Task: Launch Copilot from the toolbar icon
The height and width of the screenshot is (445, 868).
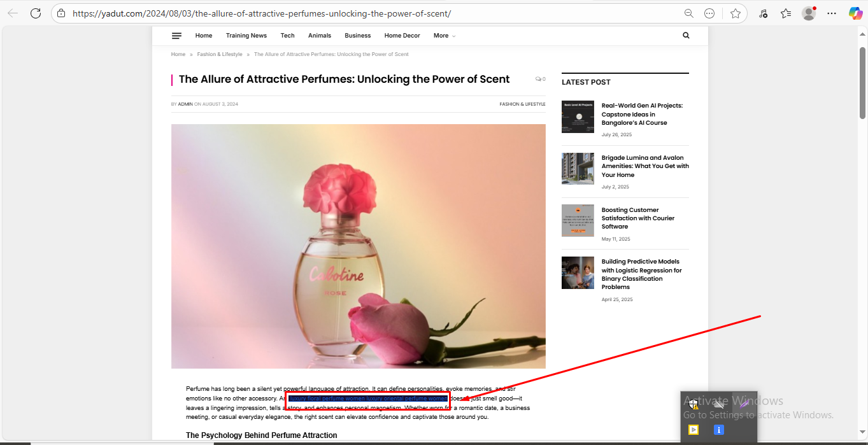Action: (855, 13)
